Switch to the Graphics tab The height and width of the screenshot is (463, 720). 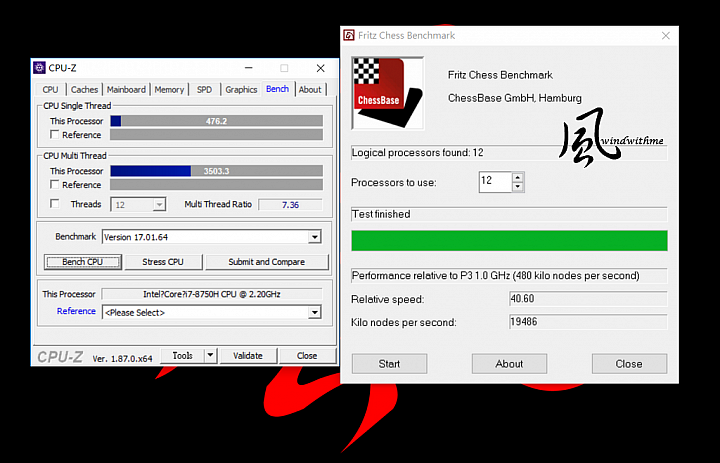[x=241, y=90]
